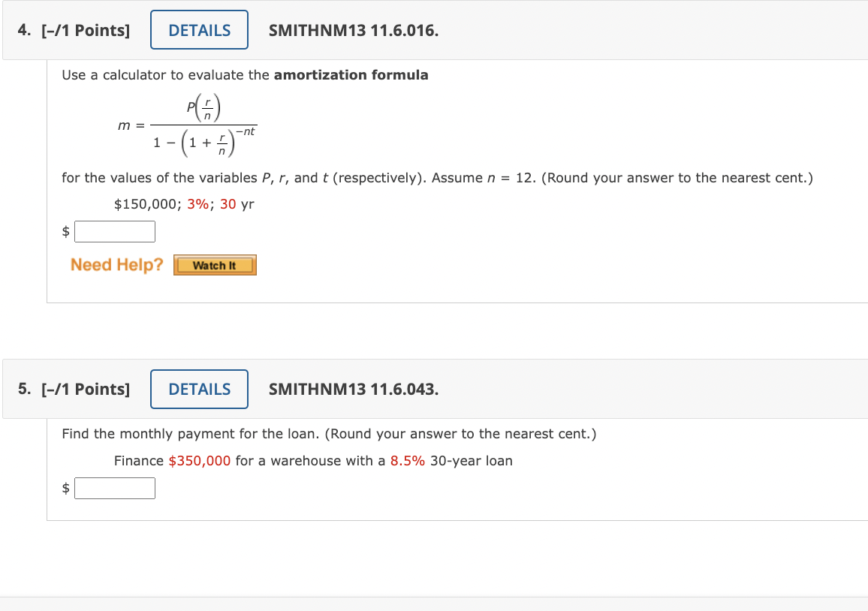Click the dollar sign beside question 5 answer
Image resolution: width=868 pixels, height=611 pixels.
point(65,488)
